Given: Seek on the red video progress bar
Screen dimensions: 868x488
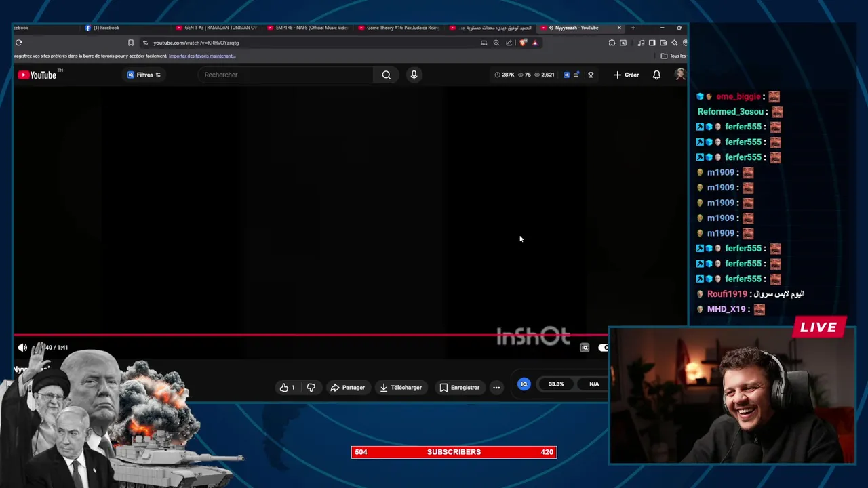Looking at the screenshot, I should point(310,335).
